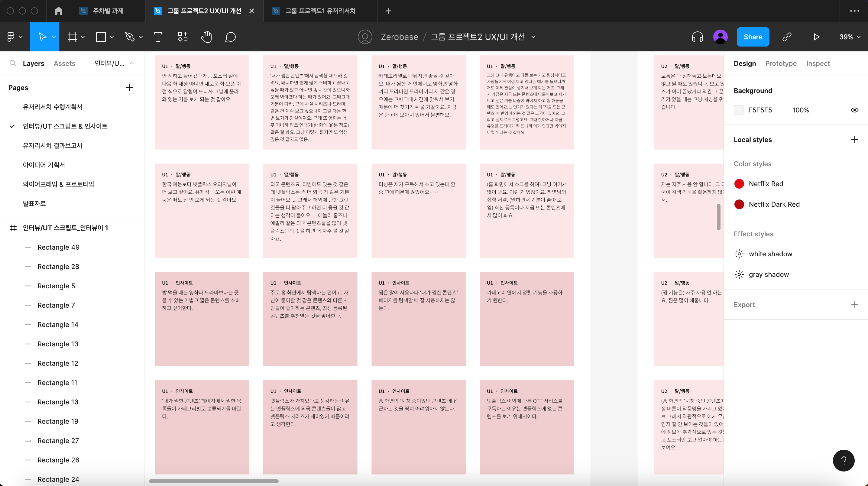
Task: Go to the Figma home icon
Action: [x=59, y=11]
